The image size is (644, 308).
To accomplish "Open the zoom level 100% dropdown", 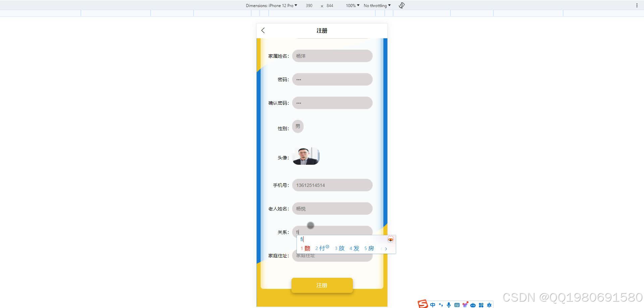I will point(352,5).
